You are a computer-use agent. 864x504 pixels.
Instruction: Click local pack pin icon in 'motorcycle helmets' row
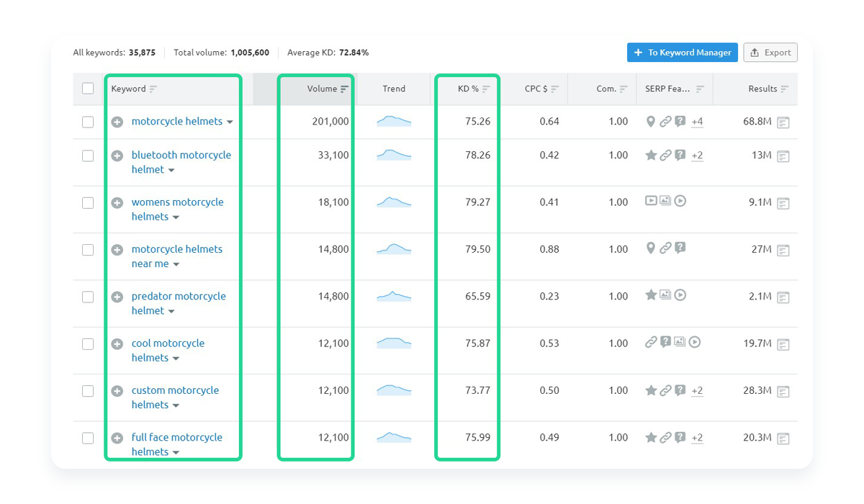pos(651,122)
